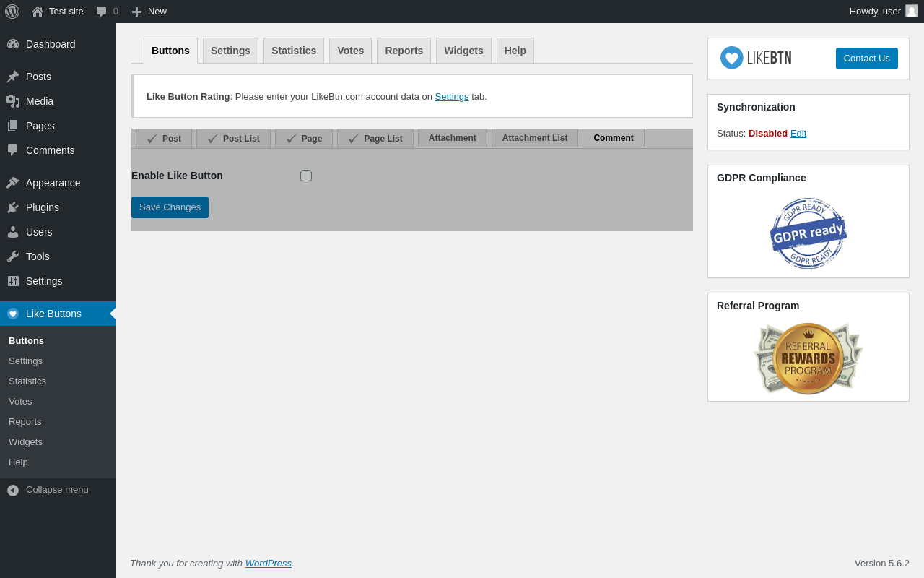The image size is (924, 578).
Task: Click the Posts pushpin icon
Action: tap(13, 77)
